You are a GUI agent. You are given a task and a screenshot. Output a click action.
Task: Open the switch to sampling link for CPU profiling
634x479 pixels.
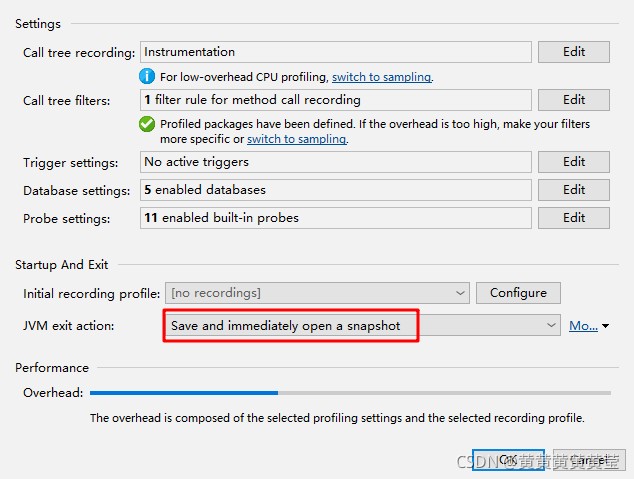pos(382,77)
